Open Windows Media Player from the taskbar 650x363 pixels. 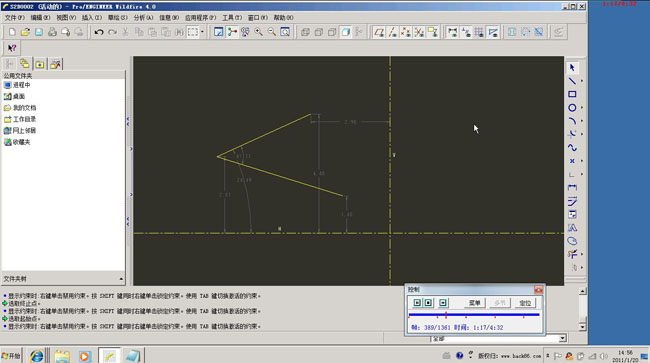85,356
